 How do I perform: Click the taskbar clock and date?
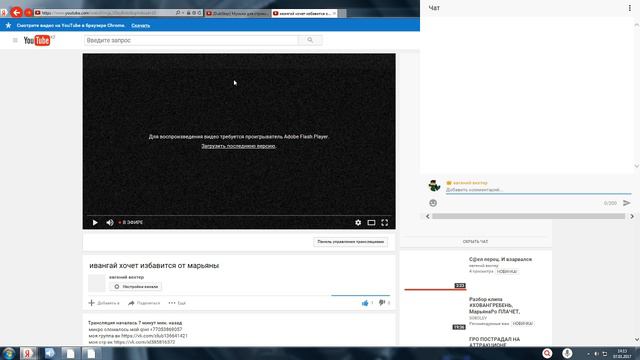pyautogui.click(x=622, y=353)
